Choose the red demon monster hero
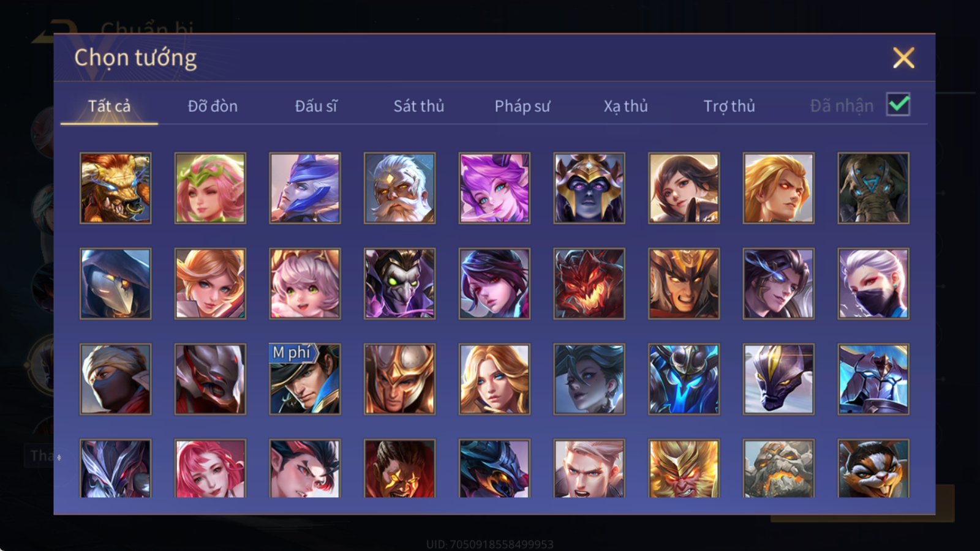This screenshot has height=551, width=980. pyautogui.click(x=589, y=283)
